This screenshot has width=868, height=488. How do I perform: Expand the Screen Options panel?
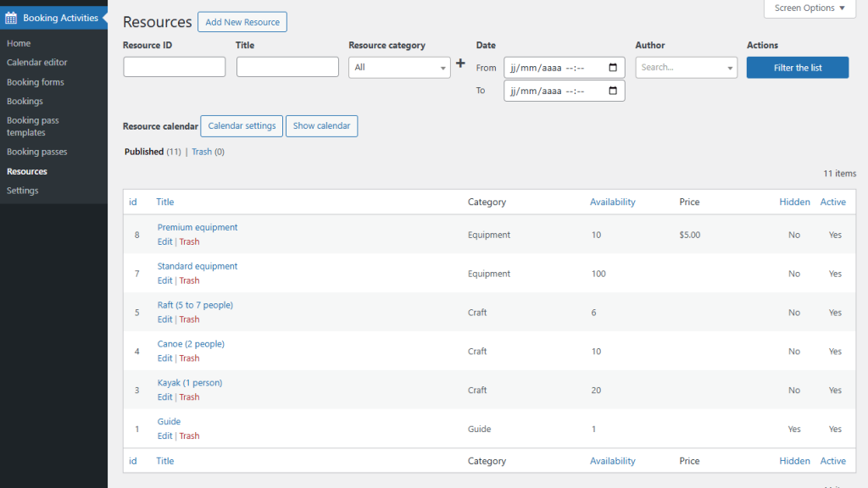point(810,8)
